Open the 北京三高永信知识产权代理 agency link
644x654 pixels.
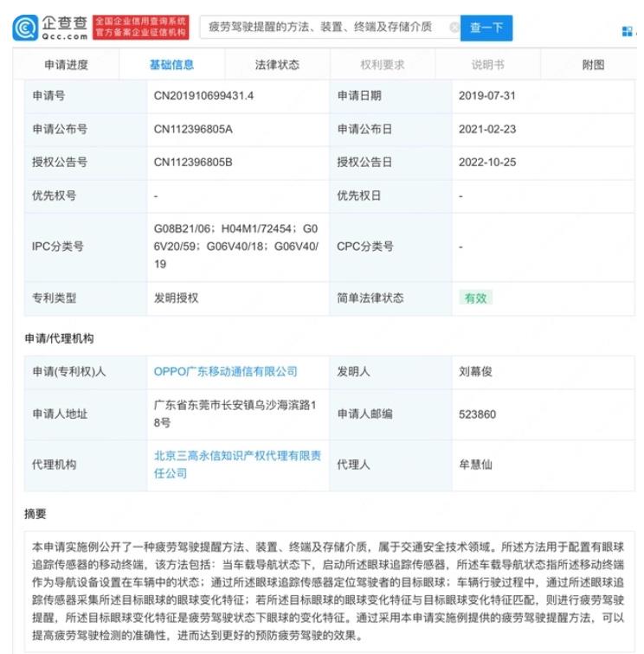pyautogui.click(x=237, y=465)
